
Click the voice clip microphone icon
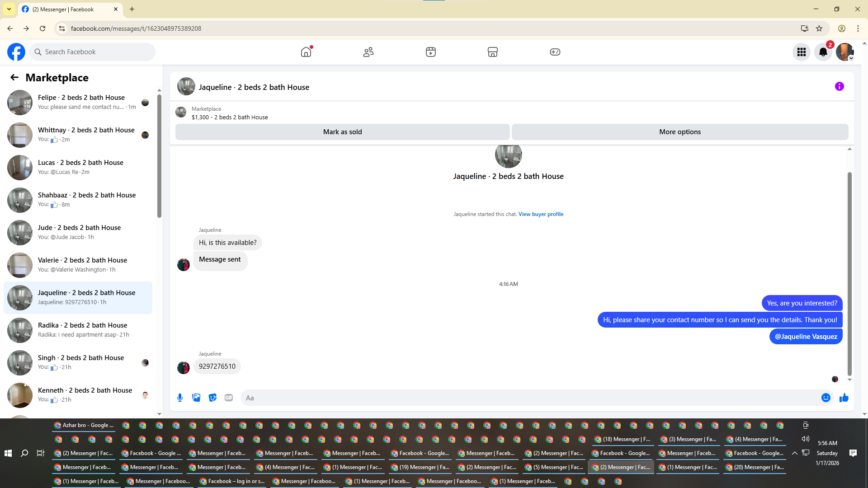pyautogui.click(x=180, y=398)
